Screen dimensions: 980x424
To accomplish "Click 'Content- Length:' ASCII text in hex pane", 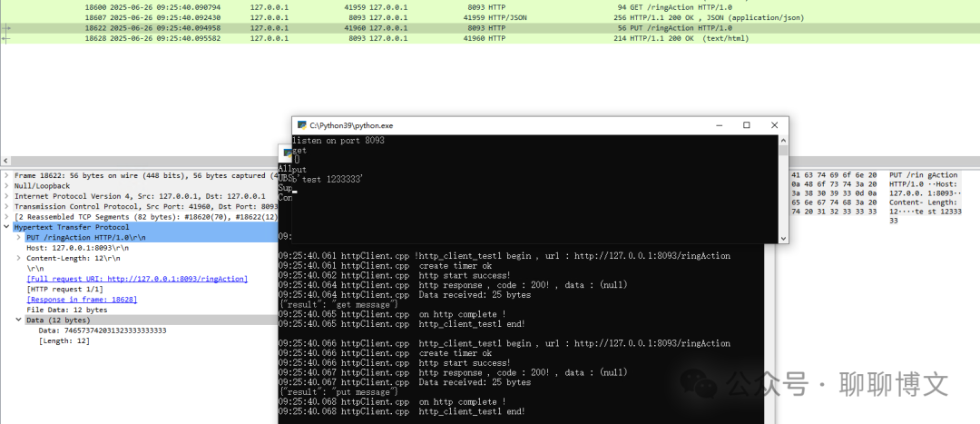I will coord(923,202).
